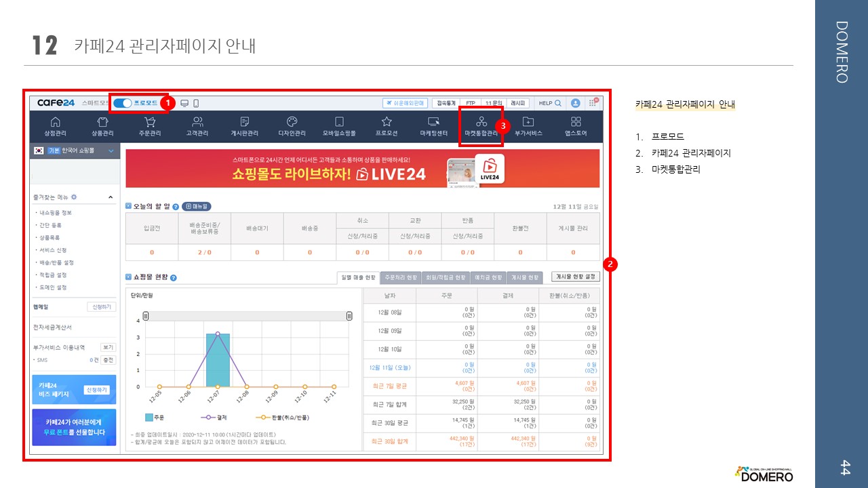Open 전자세금계산서 in sidebar
868x488 pixels.
pos(52,327)
